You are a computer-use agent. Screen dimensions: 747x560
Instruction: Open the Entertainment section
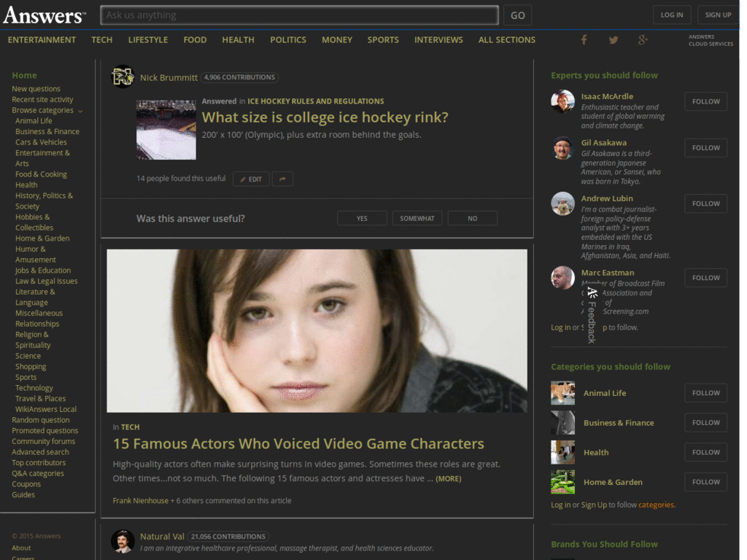(x=42, y=40)
